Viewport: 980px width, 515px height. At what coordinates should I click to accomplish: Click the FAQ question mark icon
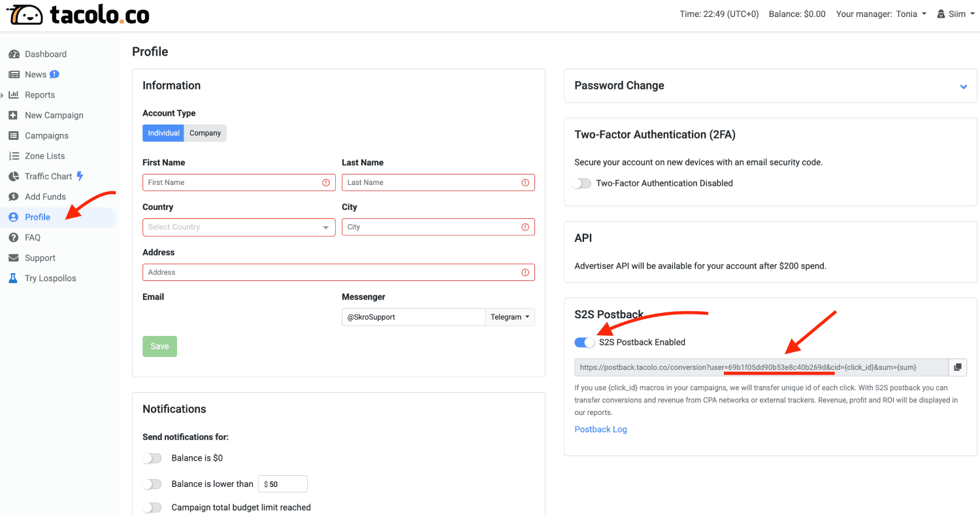13,237
